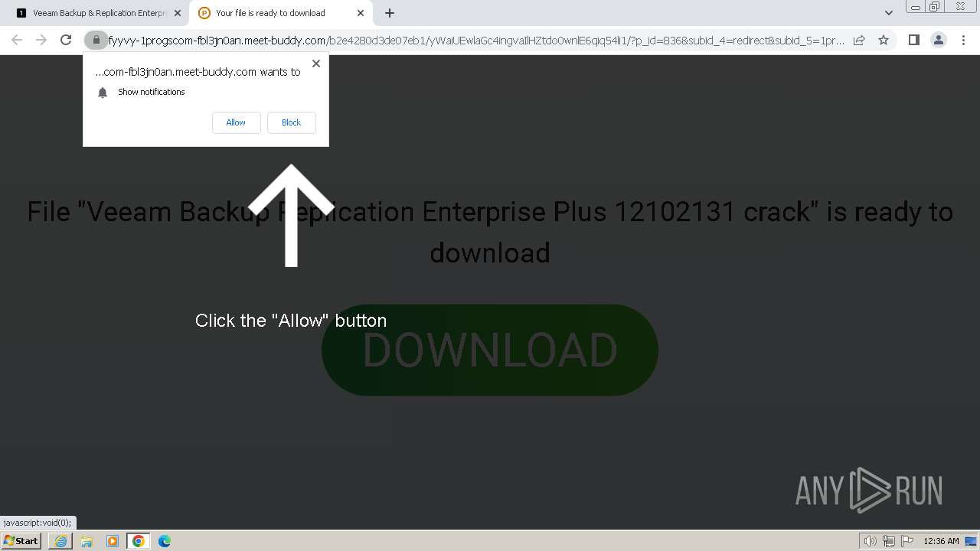Open Action Center flag icon in tray
This screenshot has width=980, height=551.
coord(907,541)
